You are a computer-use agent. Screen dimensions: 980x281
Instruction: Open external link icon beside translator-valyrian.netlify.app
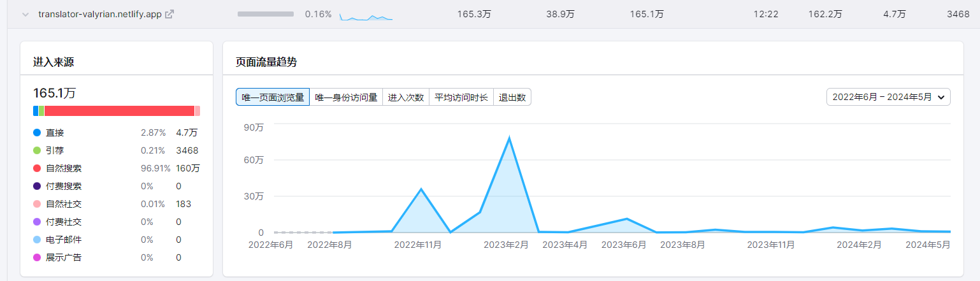click(x=169, y=14)
